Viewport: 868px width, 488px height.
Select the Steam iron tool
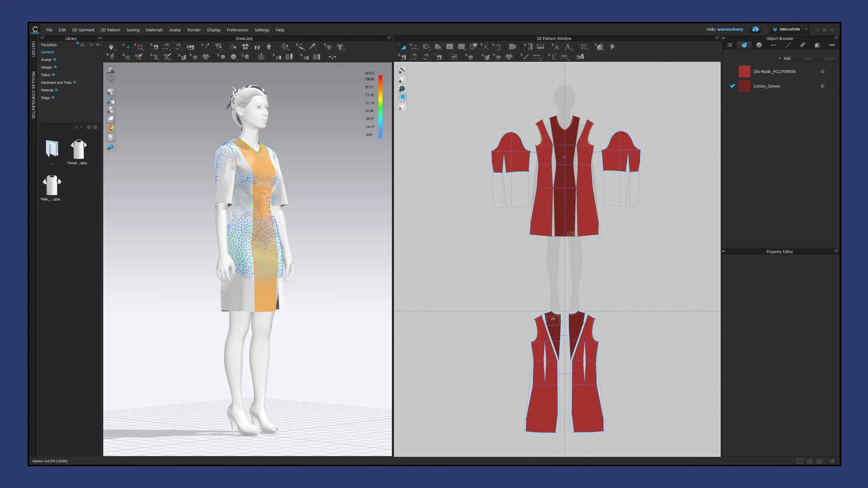(454, 57)
